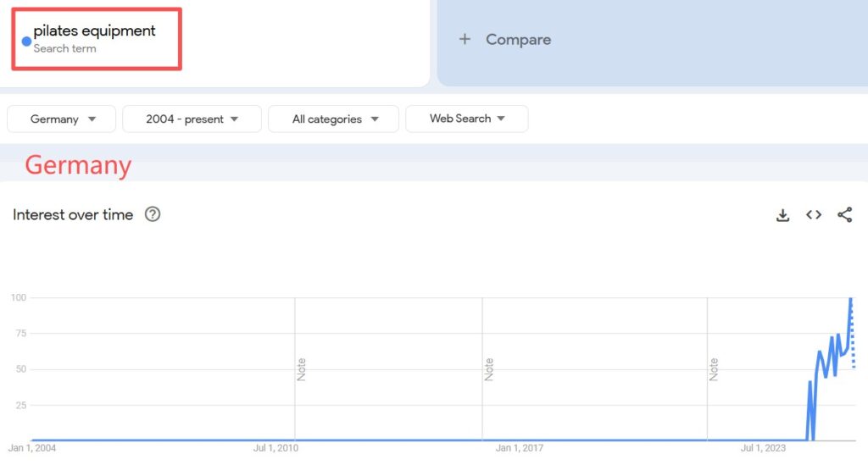Select the rightmost Note marker on chart
The height and width of the screenshot is (476, 868).
click(714, 369)
